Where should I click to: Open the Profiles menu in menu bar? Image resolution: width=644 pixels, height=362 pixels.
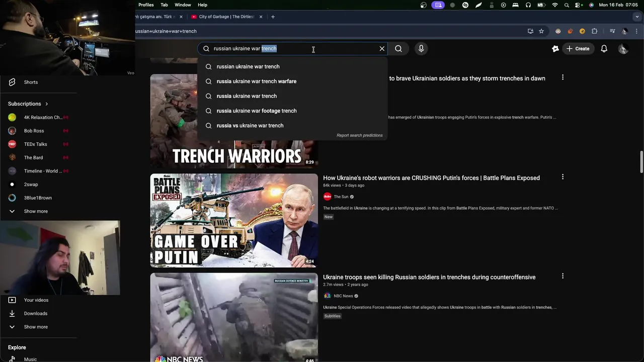click(x=146, y=5)
